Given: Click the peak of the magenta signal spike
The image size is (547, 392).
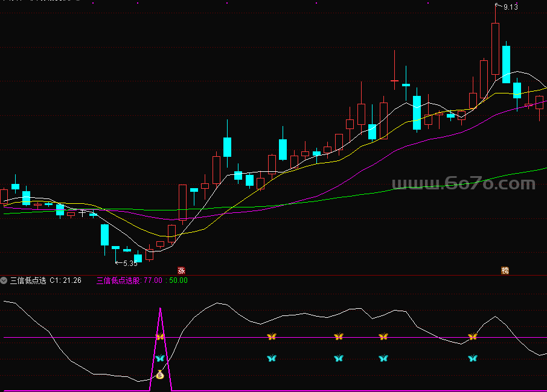Looking at the screenshot, I should pyautogui.click(x=160, y=309).
